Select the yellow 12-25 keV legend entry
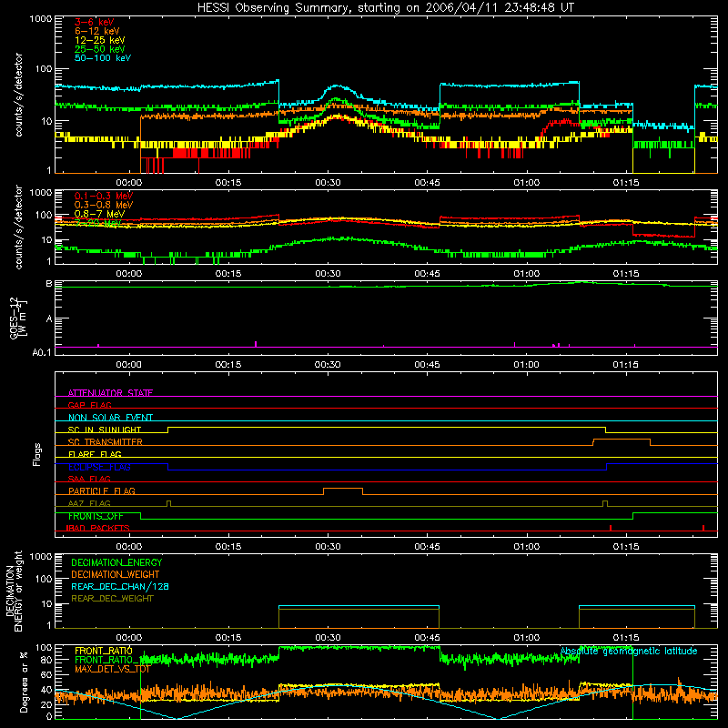Screen dimensions: 728x728 (99, 40)
